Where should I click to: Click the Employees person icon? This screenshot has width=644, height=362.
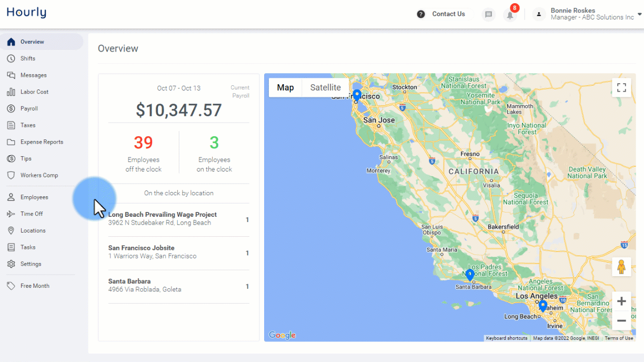point(11,197)
